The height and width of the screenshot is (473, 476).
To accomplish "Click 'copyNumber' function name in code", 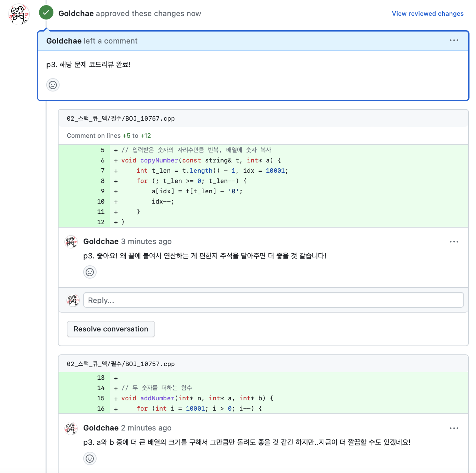I will (159, 160).
